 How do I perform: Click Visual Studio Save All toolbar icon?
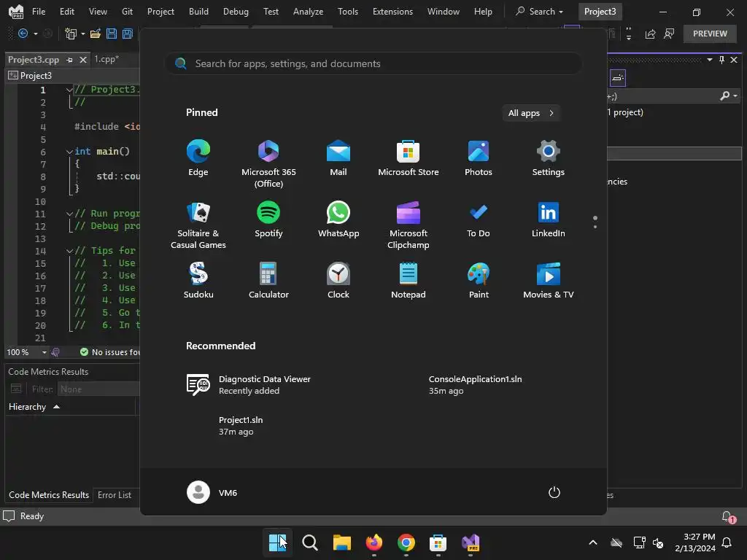(127, 34)
